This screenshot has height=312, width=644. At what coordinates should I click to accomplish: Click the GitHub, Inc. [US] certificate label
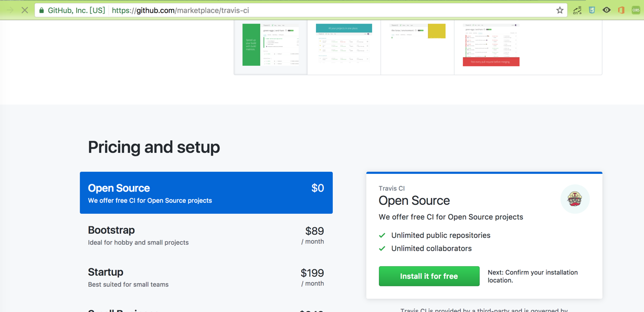click(77, 10)
